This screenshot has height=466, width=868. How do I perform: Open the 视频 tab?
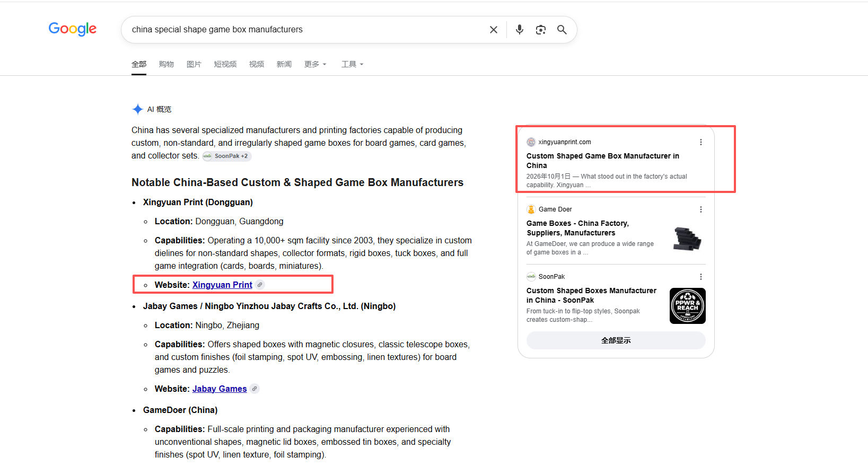[257, 64]
